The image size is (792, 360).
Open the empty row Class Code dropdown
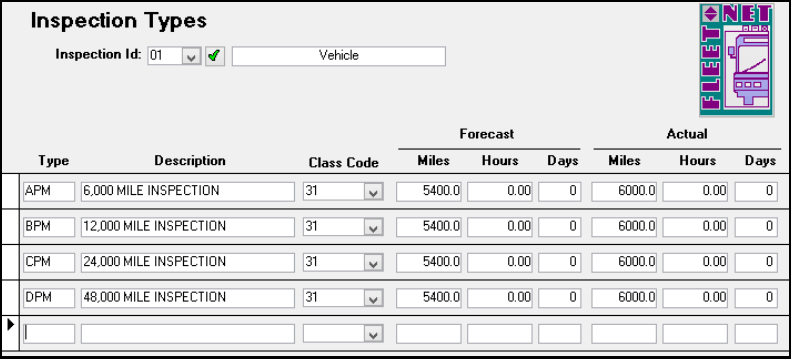click(x=373, y=334)
